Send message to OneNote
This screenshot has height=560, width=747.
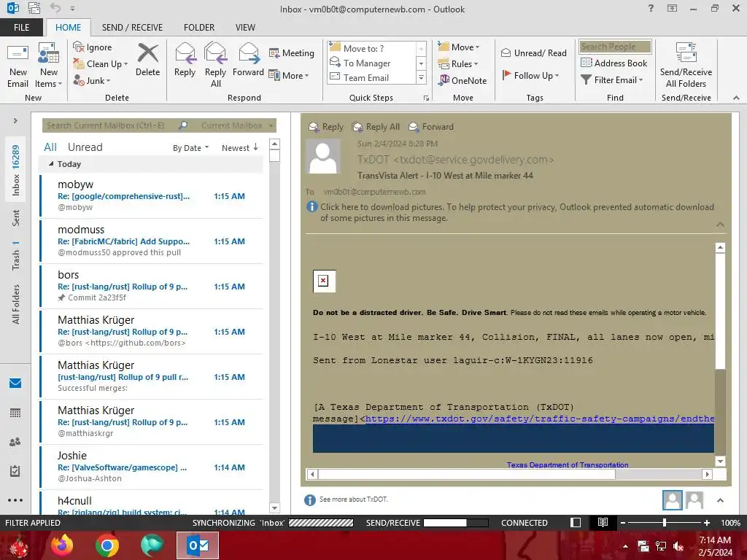pyautogui.click(x=462, y=80)
